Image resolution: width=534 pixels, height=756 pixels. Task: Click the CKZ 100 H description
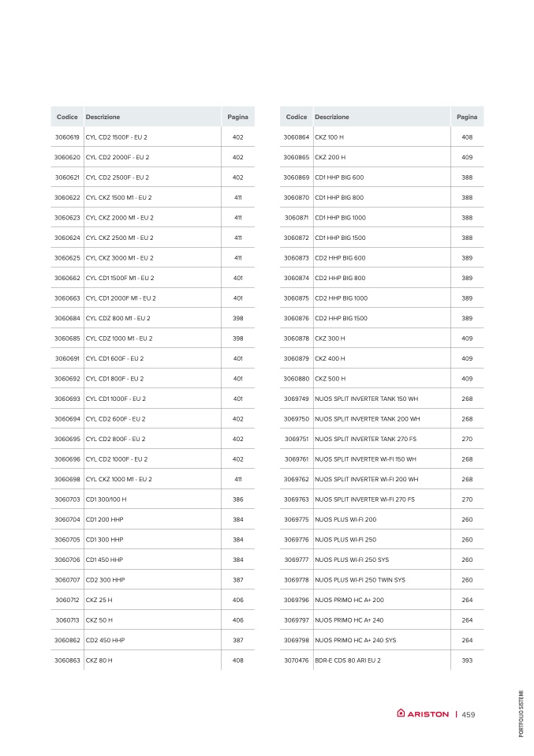click(329, 137)
